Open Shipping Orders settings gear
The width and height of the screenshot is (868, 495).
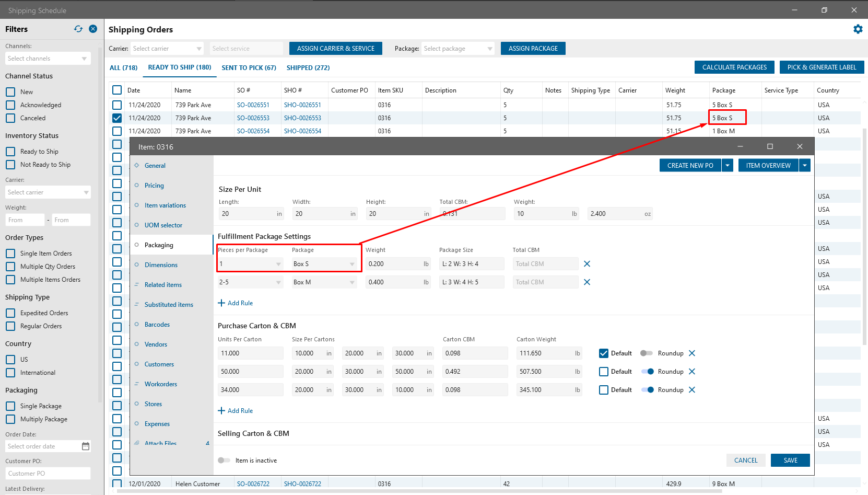click(x=858, y=29)
